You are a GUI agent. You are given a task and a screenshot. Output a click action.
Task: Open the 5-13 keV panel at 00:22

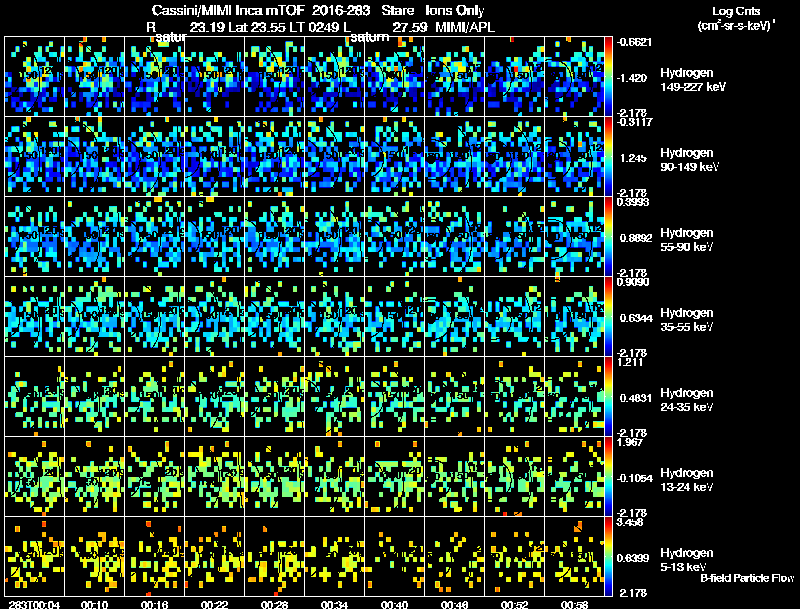point(214,556)
